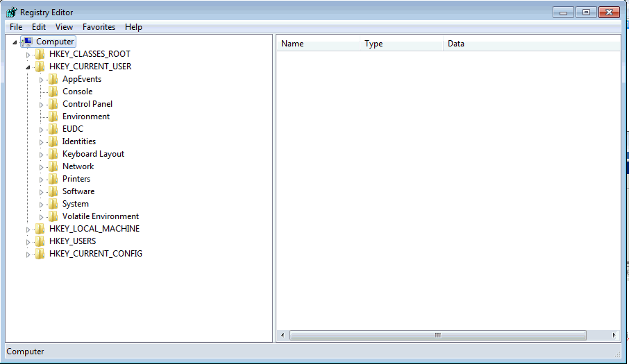Open the View menu
This screenshot has height=364, width=629.
point(64,27)
